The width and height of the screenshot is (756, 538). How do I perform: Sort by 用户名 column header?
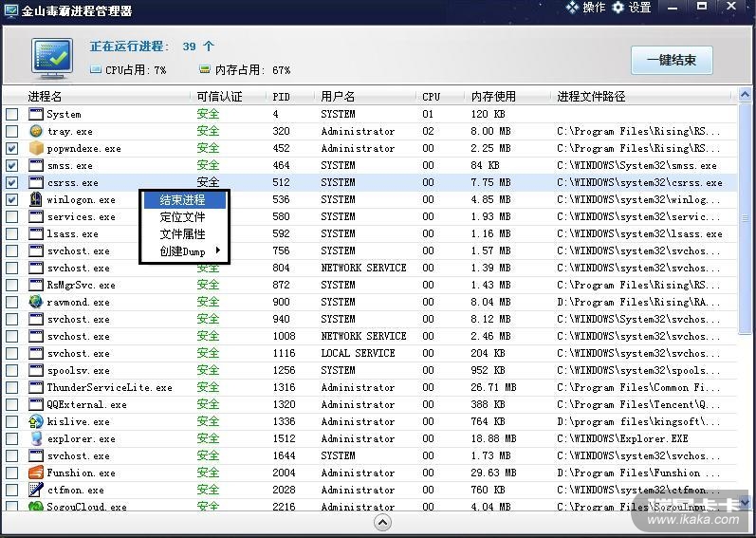point(338,97)
